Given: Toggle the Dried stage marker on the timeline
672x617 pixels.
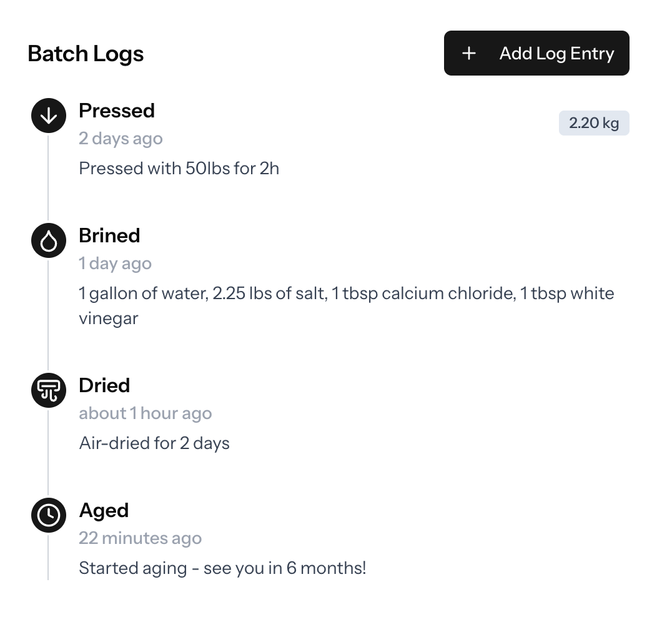Looking at the screenshot, I should click(48, 390).
